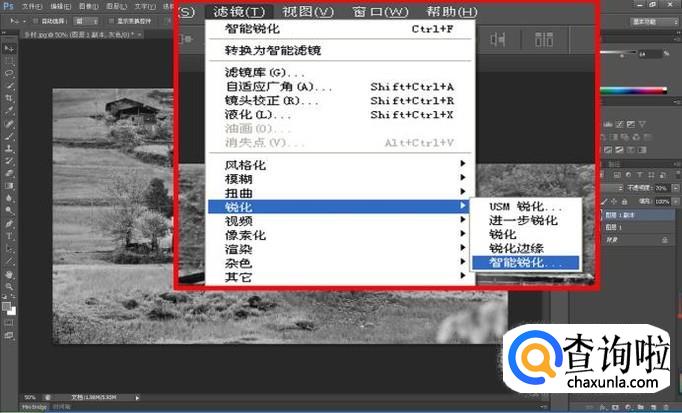The image size is (682, 413).
Task: Select the Lasso tool
Action: [x=9, y=73]
